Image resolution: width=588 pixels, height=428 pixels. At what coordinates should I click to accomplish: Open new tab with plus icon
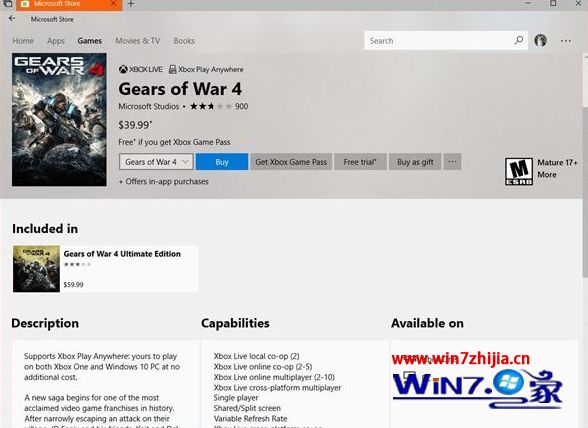click(x=131, y=4)
